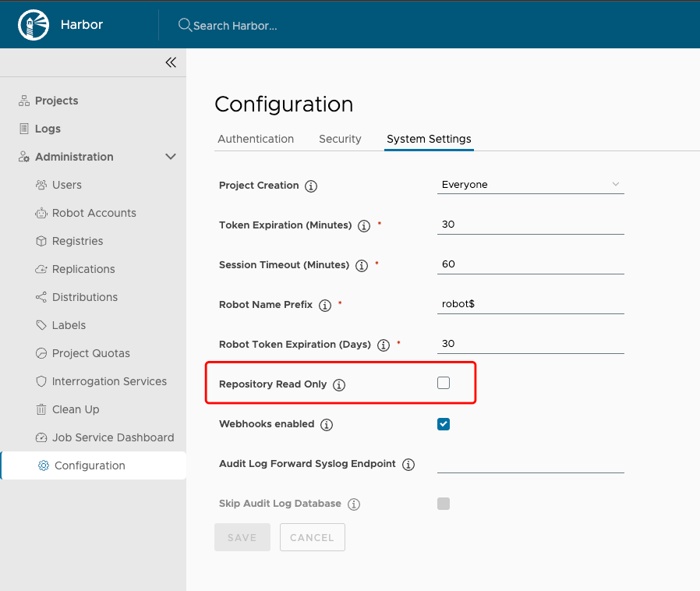Click the search magnifier icon in header

click(185, 25)
